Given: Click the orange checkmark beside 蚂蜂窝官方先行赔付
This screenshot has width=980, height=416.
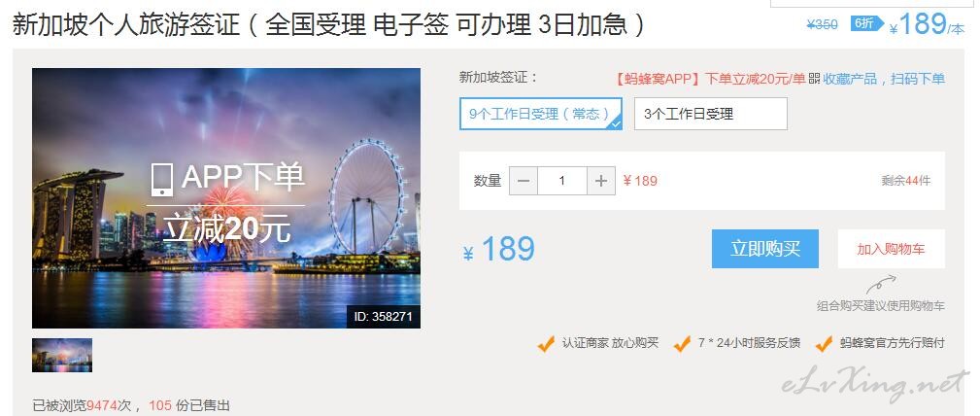Looking at the screenshot, I should point(824,343).
